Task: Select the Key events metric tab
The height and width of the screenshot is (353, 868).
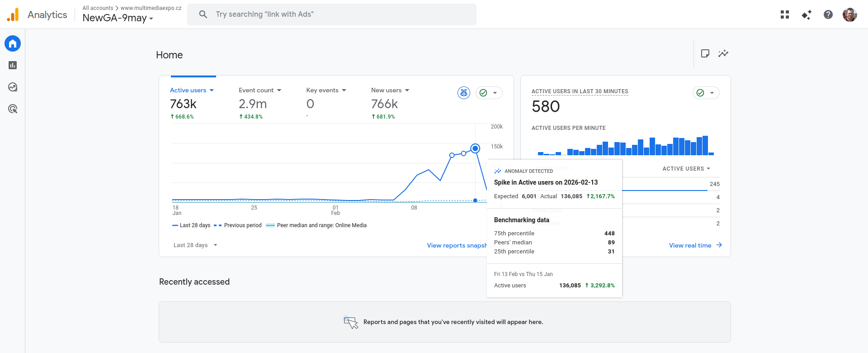Action: tap(322, 91)
